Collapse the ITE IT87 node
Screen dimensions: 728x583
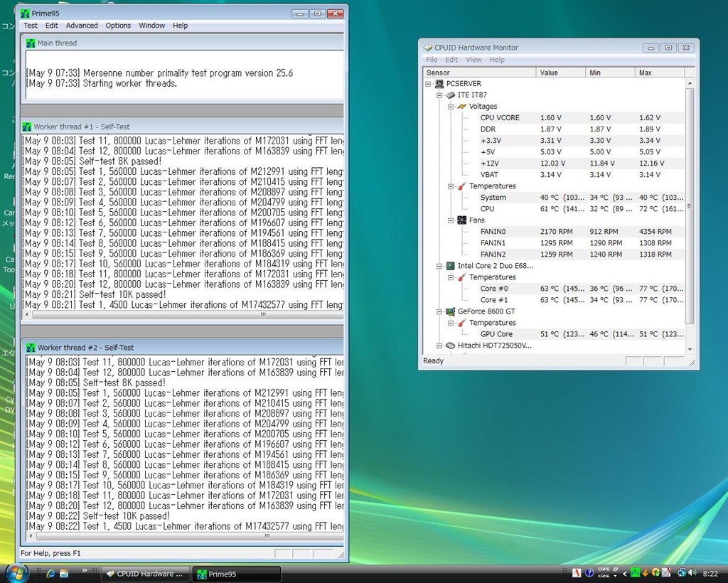439,95
